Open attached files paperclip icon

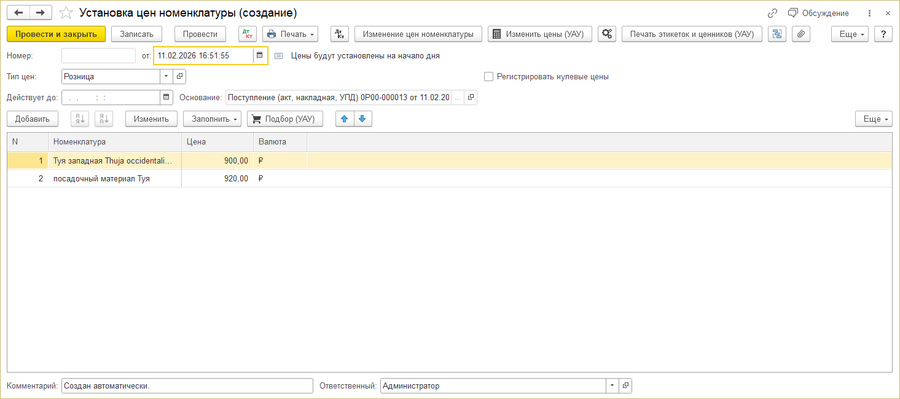pos(801,34)
